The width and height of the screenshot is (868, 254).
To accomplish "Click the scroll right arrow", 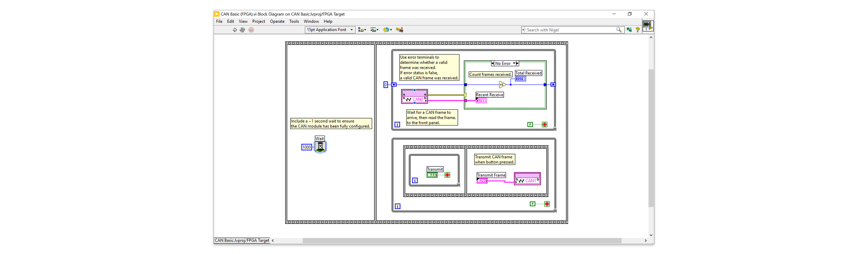I will click(x=646, y=240).
